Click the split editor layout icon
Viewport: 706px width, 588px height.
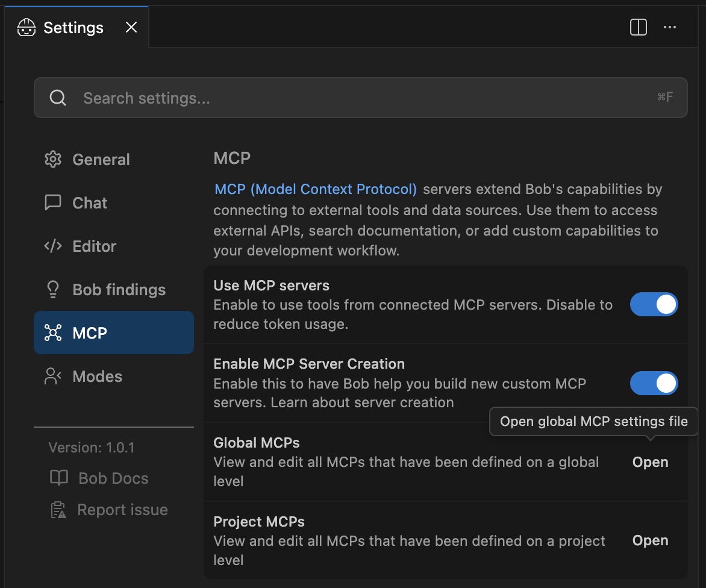click(638, 27)
